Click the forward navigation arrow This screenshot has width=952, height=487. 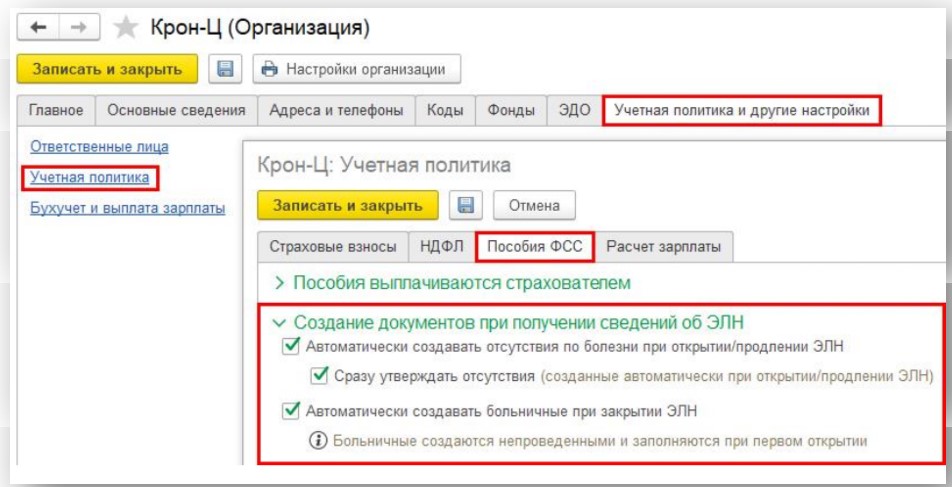77,29
